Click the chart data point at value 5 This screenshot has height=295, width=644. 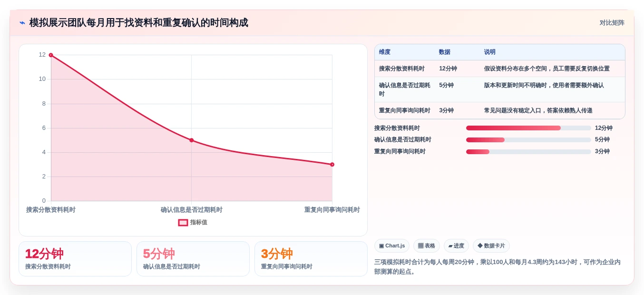[x=192, y=140]
